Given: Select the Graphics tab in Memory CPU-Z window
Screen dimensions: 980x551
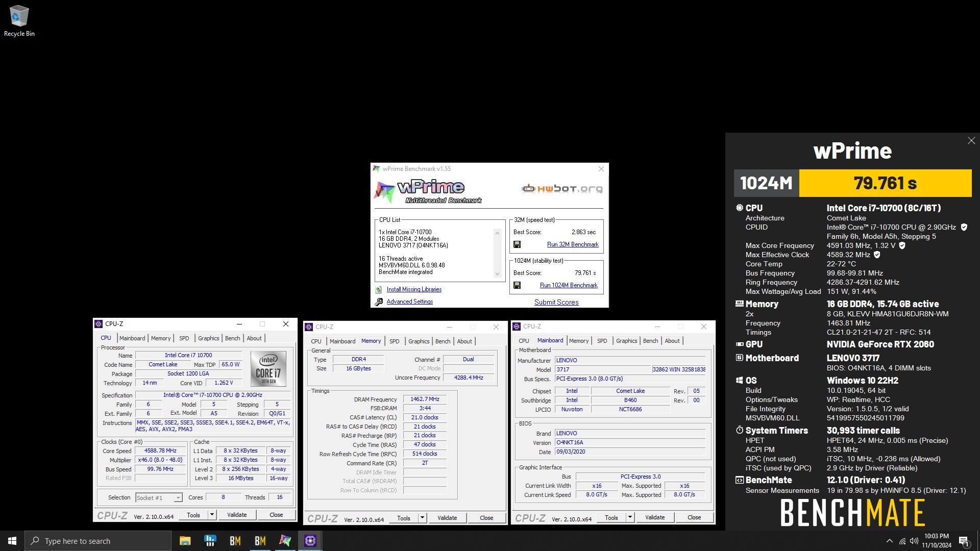Looking at the screenshot, I should (419, 341).
